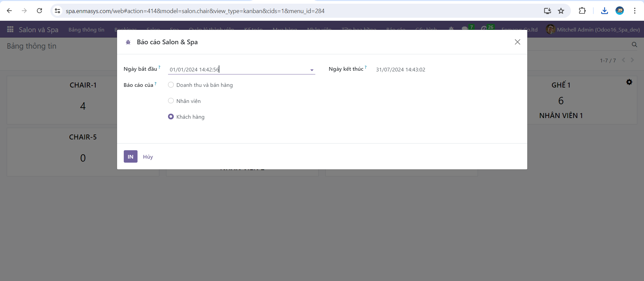Click the Hủy cancel button
This screenshot has width=644, height=281.
tap(148, 157)
